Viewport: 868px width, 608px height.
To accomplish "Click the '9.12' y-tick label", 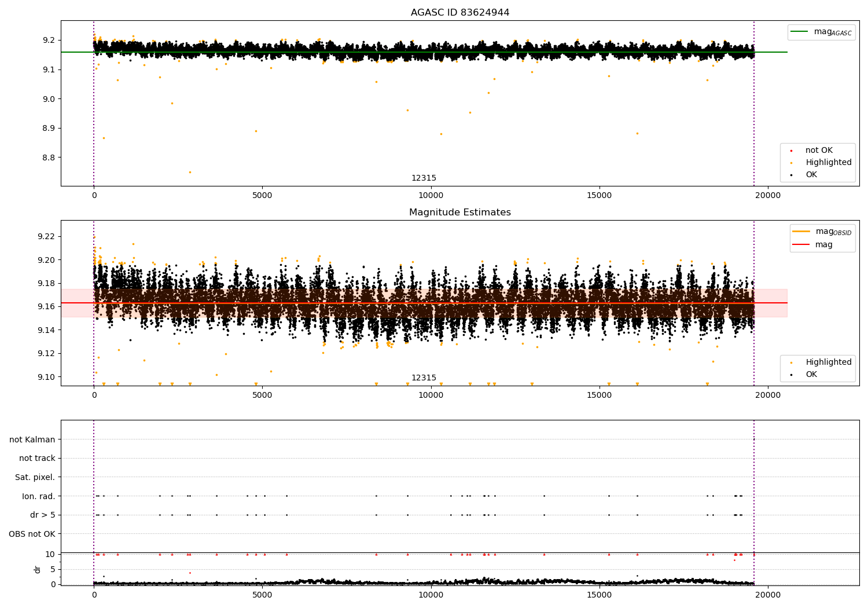I will click(x=46, y=353).
